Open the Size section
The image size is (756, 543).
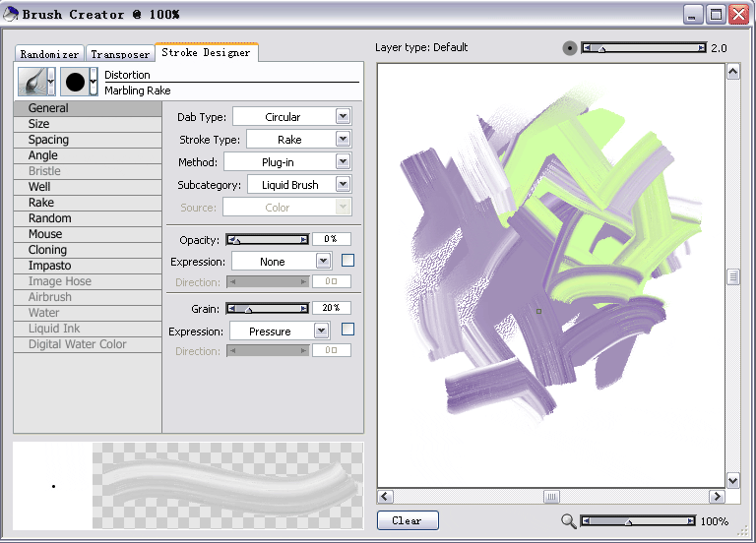click(x=88, y=124)
